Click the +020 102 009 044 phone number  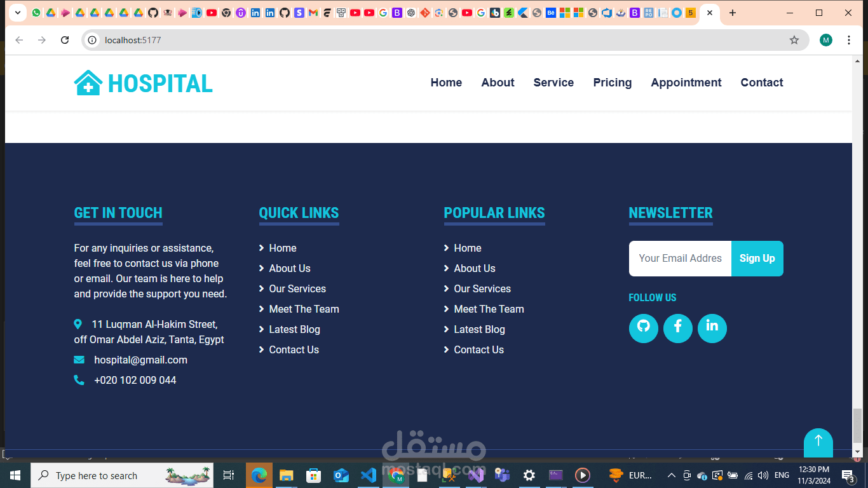point(135,380)
